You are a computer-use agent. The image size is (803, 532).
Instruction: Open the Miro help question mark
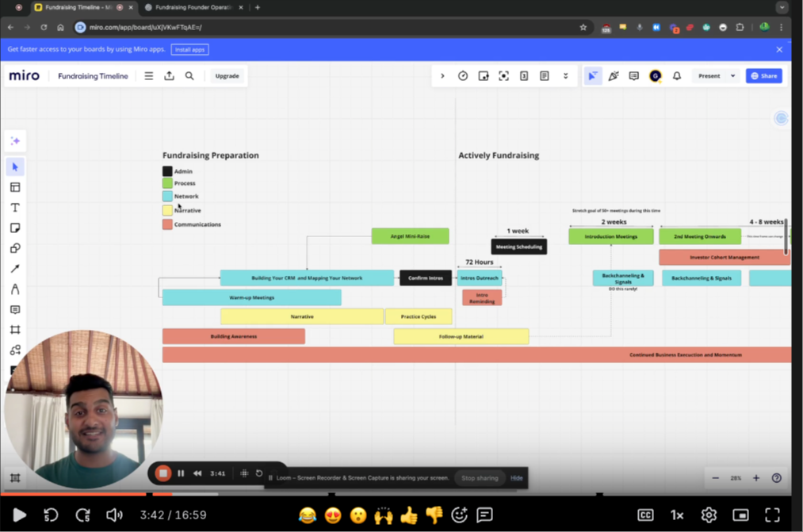coord(776,478)
